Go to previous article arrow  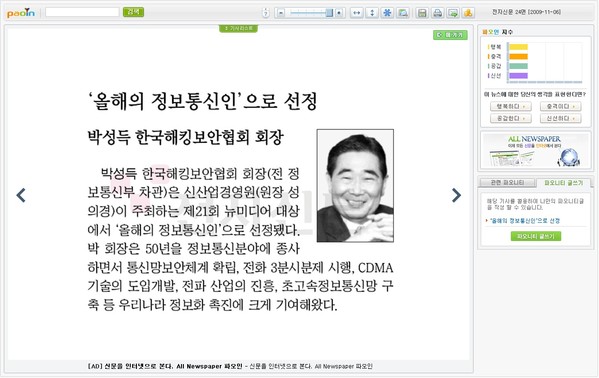(21, 195)
